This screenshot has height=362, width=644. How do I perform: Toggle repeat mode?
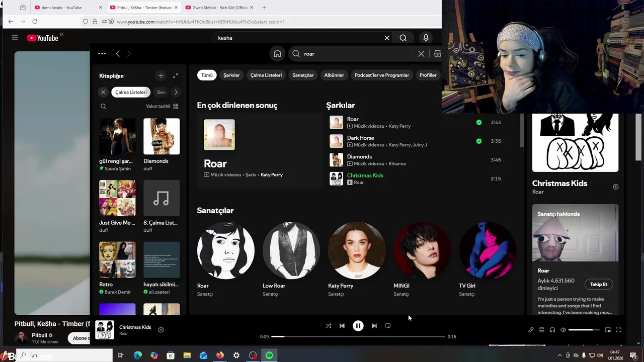(x=388, y=326)
